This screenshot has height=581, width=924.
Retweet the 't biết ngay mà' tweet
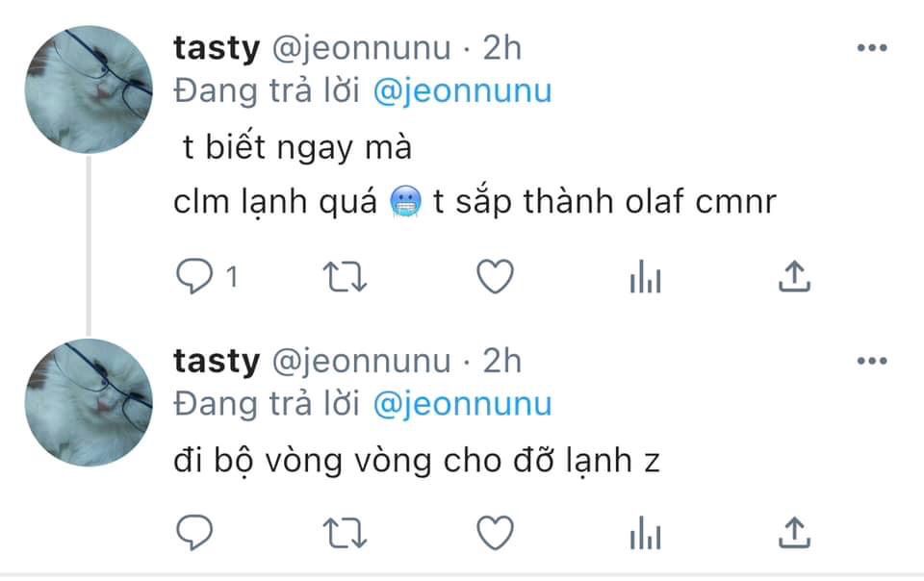[345, 277]
